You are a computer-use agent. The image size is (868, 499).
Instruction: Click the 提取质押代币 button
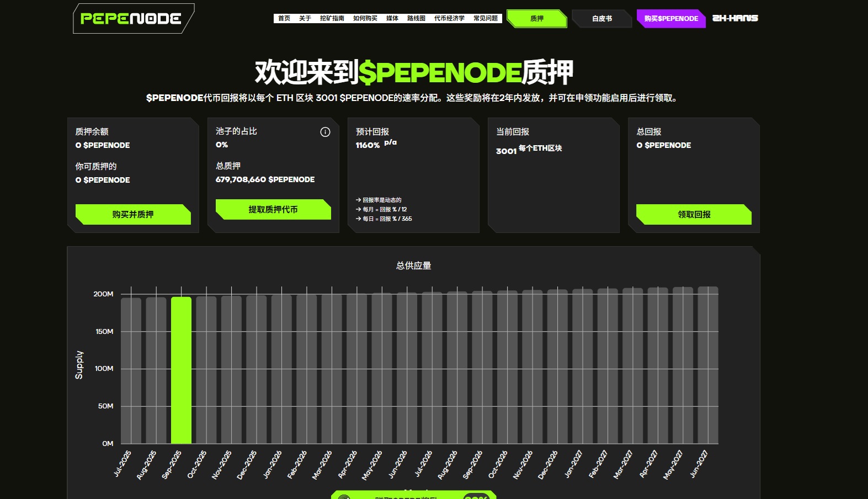pyautogui.click(x=273, y=210)
